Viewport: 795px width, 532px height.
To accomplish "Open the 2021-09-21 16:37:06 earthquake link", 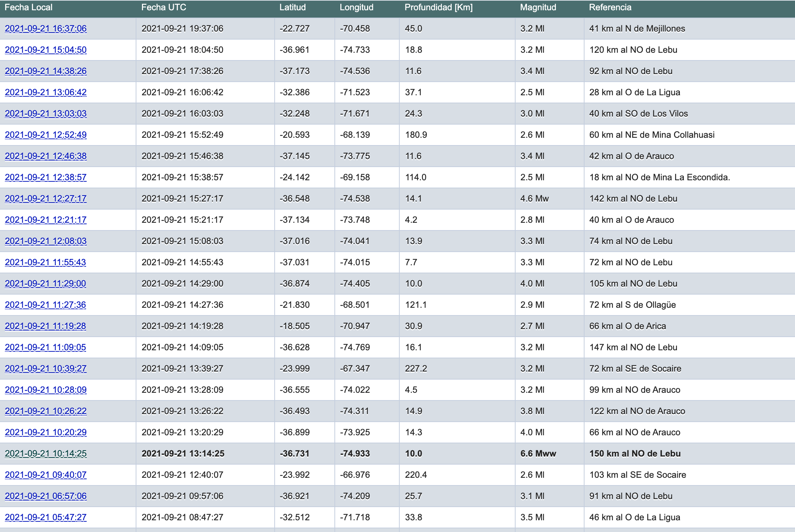I will 46,29.
